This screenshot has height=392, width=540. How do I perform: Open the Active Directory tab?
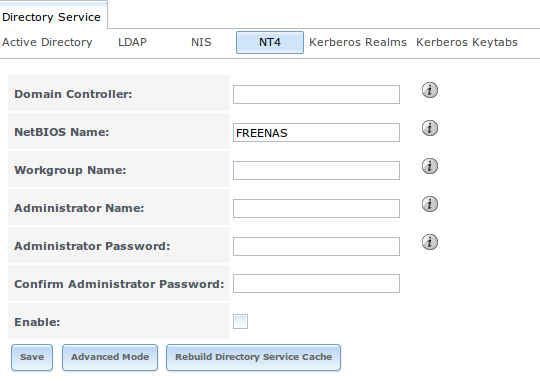click(47, 42)
